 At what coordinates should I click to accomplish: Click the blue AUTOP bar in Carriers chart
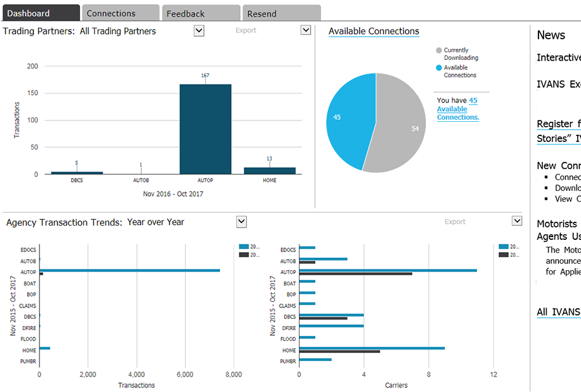coord(387,270)
